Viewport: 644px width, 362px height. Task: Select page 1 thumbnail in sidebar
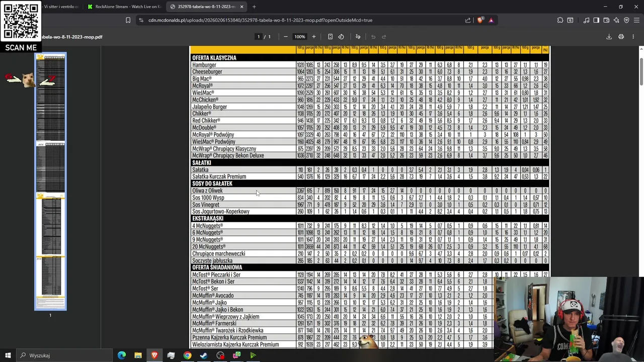50,182
